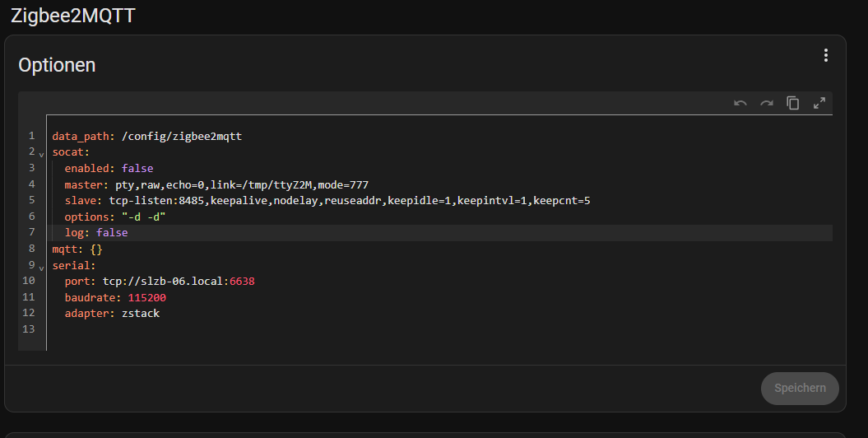Click the mqtt: {} line
This screenshot has width=868, height=438.
point(77,249)
